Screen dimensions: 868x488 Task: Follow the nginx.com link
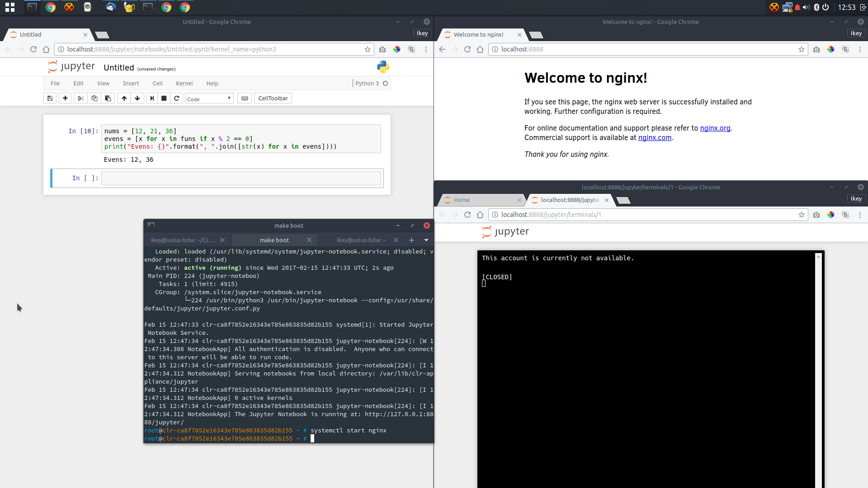coord(655,138)
